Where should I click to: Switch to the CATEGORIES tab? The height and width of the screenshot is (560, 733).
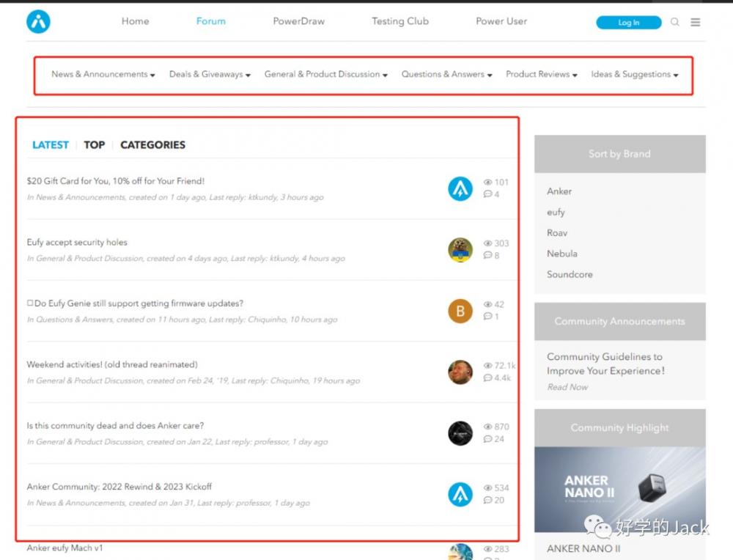click(x=153, y=145)
